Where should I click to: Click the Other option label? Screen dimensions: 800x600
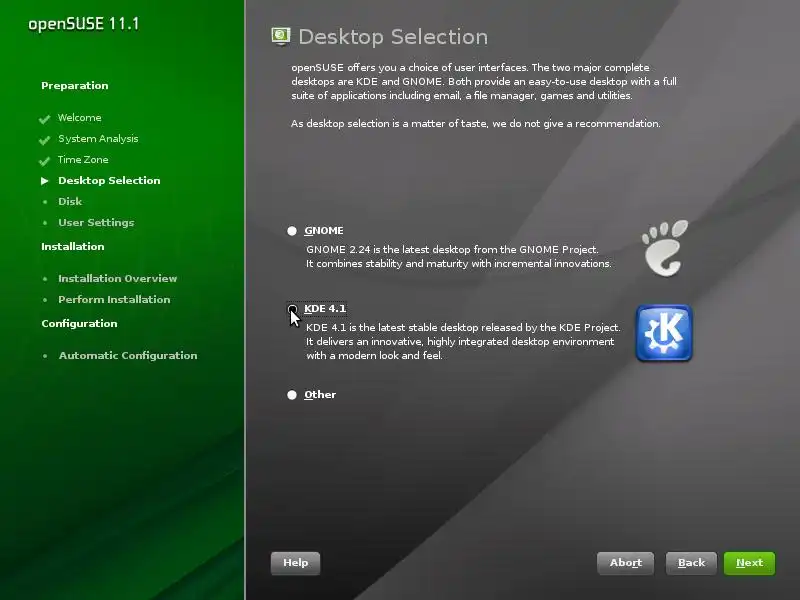pos(320,395)
